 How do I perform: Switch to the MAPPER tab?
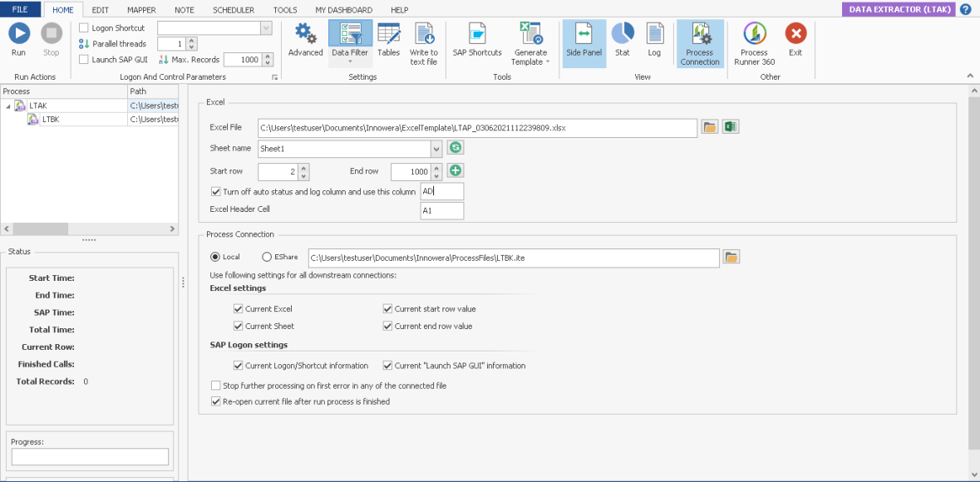click(x=141, y=10)
